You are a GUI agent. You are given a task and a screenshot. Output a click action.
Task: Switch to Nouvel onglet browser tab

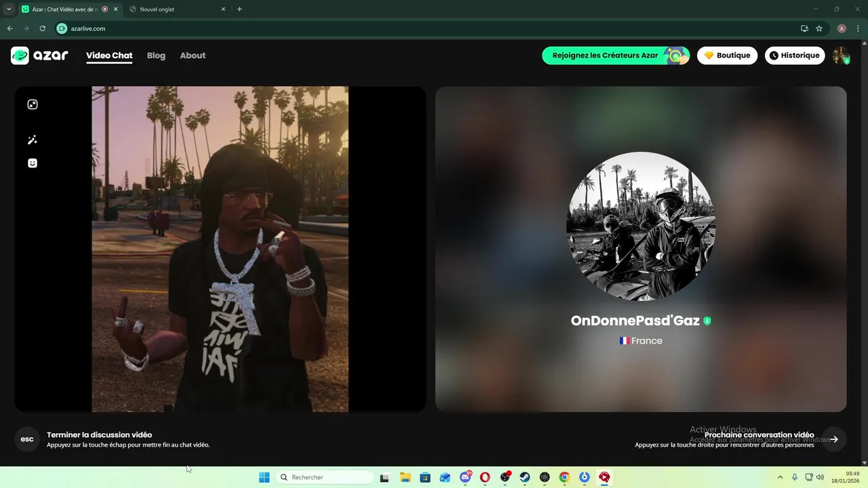(x=176, y=9)
